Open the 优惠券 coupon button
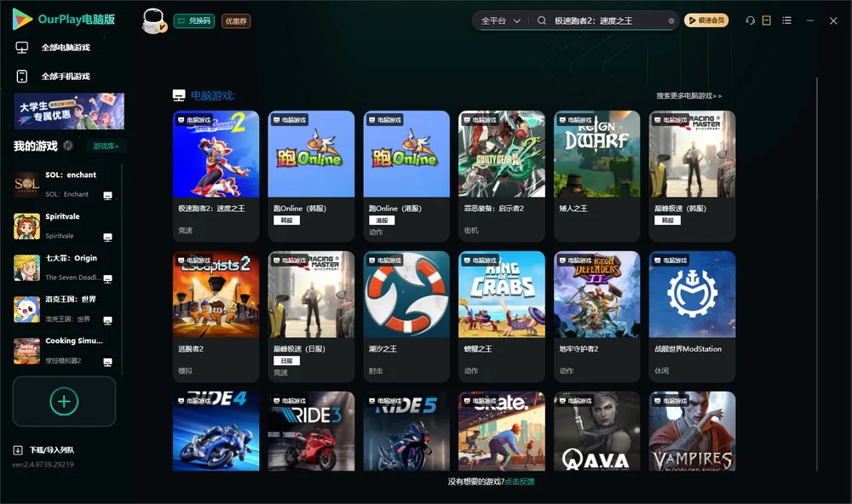 coord(236,21)
